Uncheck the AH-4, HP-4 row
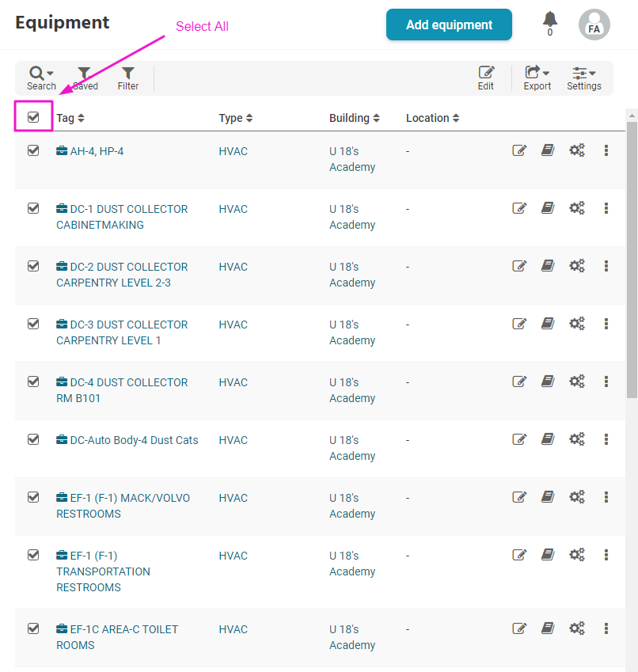Viewport: 638px width, 672px height. tap(33, 150)
